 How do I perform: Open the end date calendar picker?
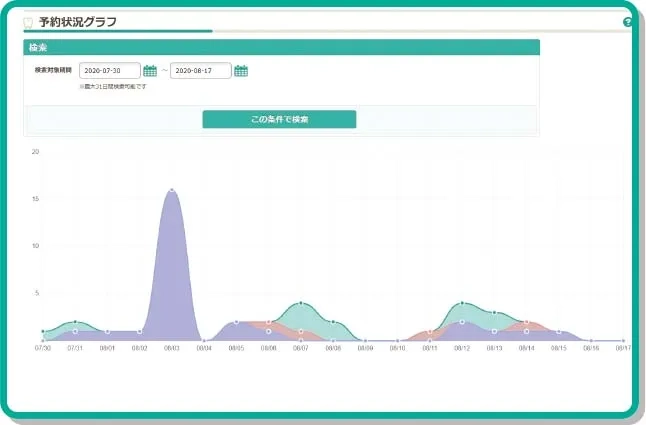(x=241, y=71)
